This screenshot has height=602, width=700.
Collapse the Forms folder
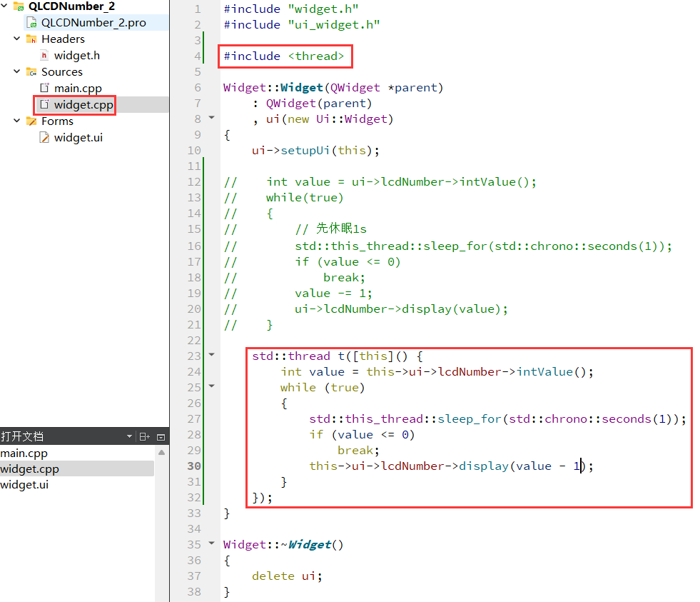tap(17, 121)
